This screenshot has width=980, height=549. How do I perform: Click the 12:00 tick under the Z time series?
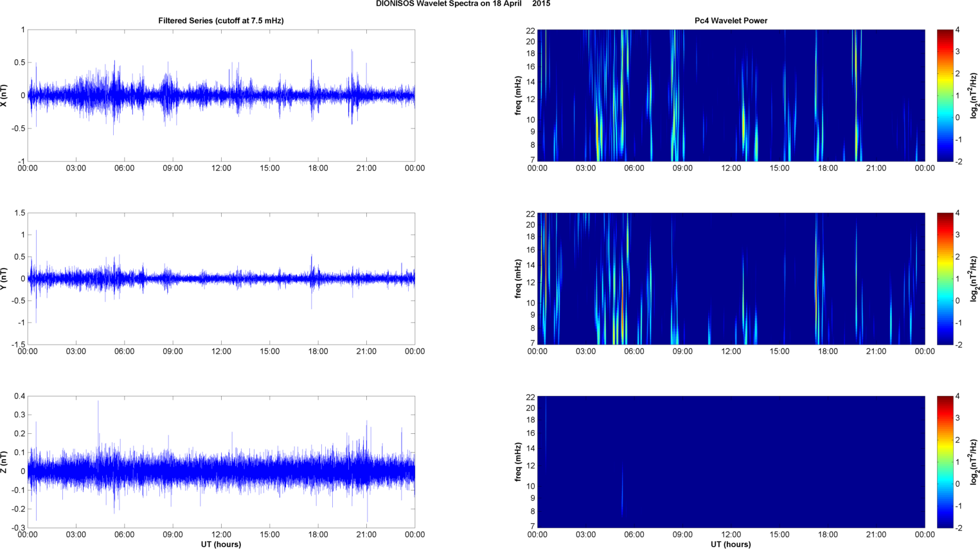pyautogui.click(x=221, y=535)
